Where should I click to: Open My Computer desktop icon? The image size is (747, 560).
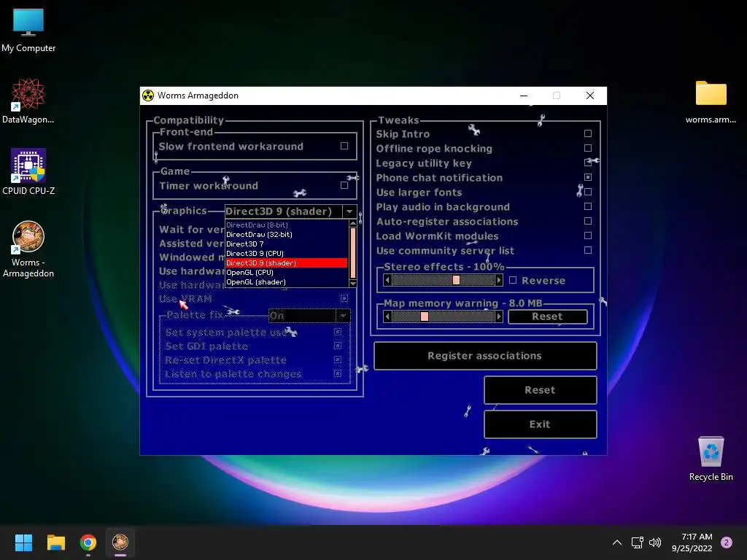click(x=28, y=30)
